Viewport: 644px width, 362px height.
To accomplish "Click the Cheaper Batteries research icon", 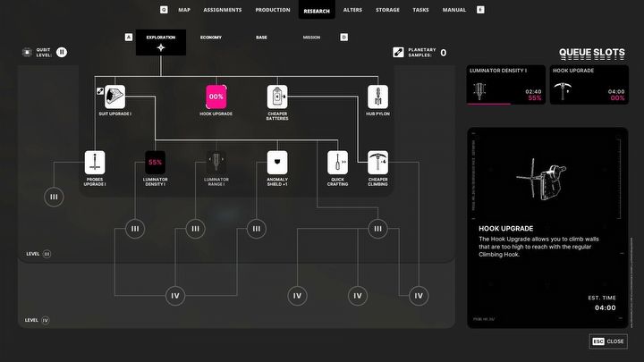I will point(277,97).
